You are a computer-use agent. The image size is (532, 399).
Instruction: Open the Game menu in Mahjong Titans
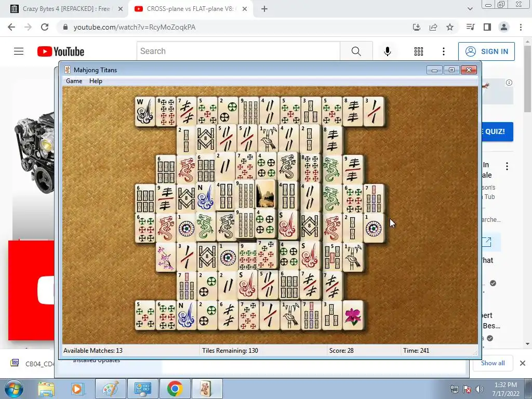(74, 81)
